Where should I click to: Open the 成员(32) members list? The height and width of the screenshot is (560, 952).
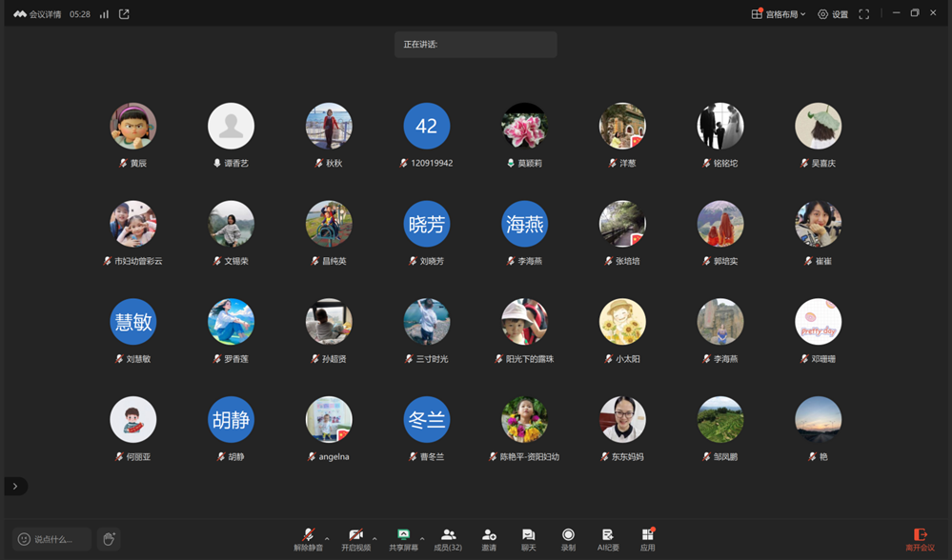click(448, 539)
